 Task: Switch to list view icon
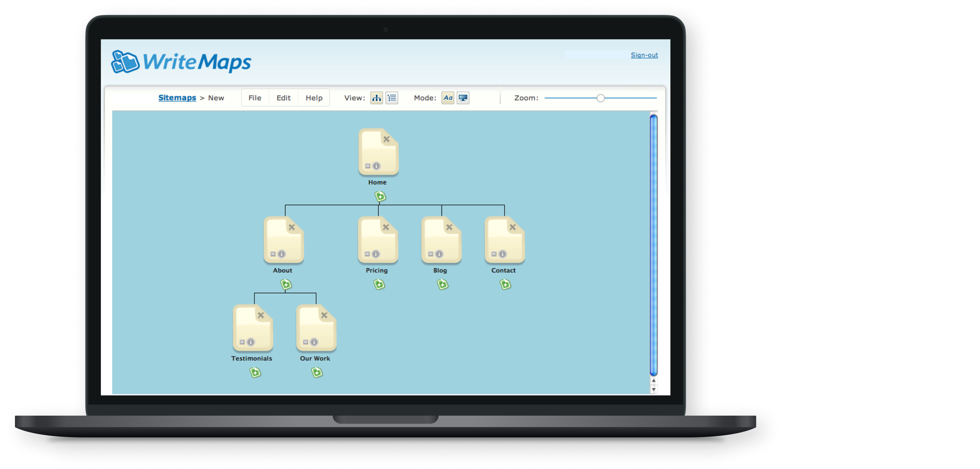tap(393, 98)
